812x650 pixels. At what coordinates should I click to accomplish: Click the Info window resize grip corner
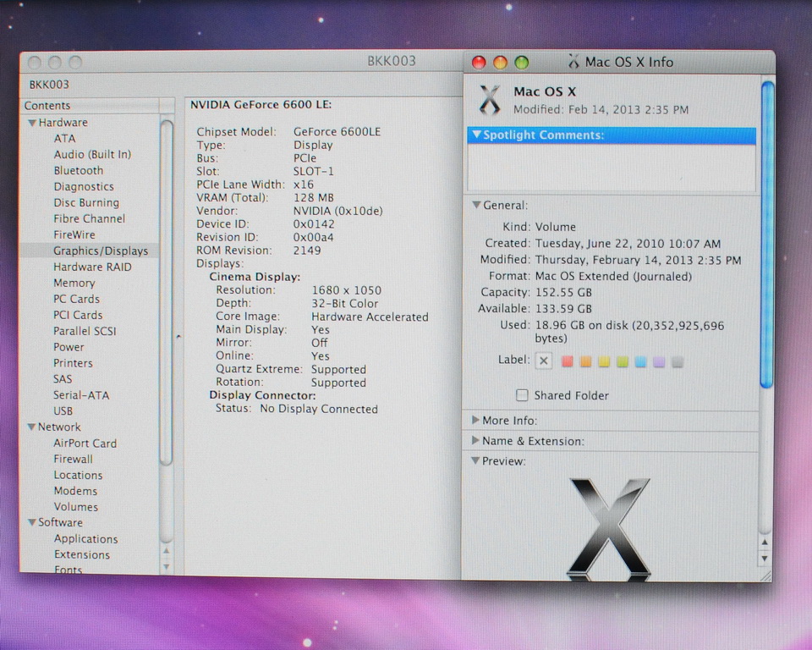[x=765, y=576]
